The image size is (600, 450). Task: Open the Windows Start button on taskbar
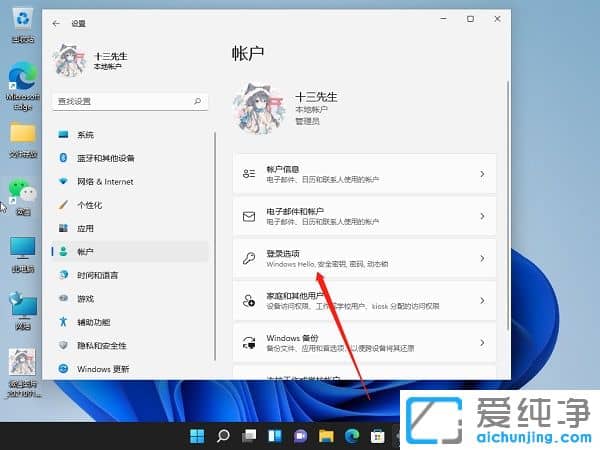197,436
